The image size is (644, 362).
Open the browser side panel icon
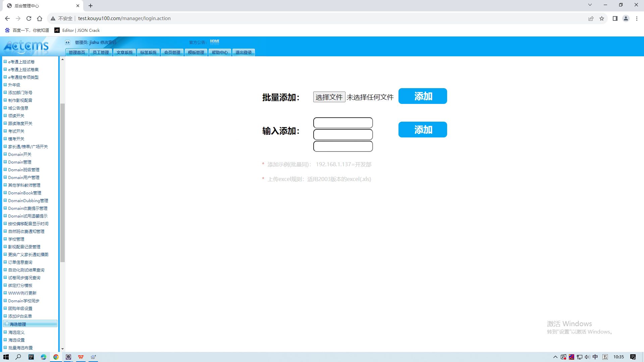pyautogui.click(x=615, y=18)
